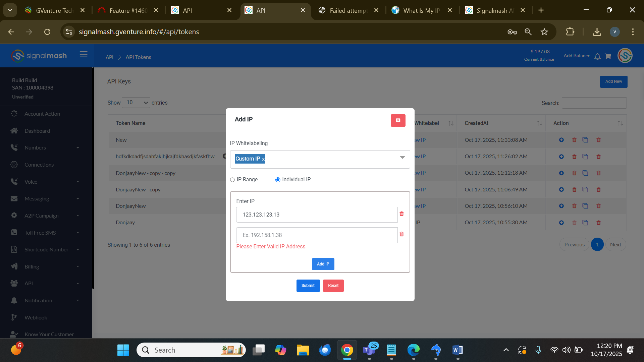
Task: Click the blue Add IP button
Action: click(323, 264)
